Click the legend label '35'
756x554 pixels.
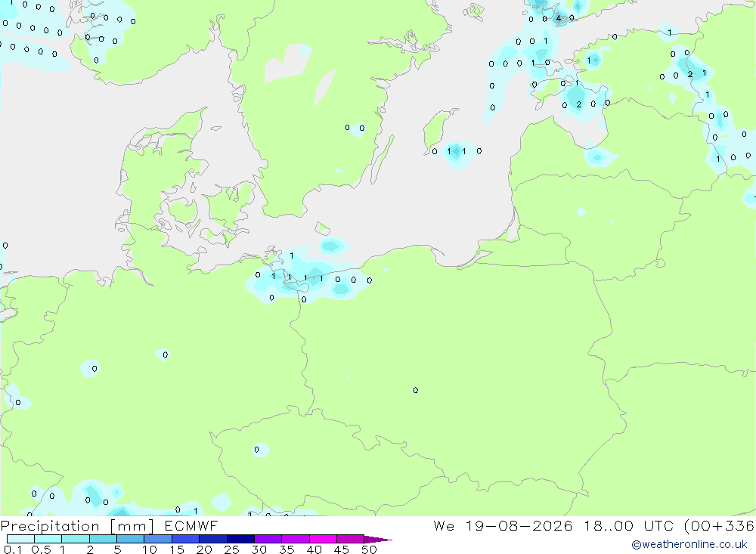pos(287,549)
